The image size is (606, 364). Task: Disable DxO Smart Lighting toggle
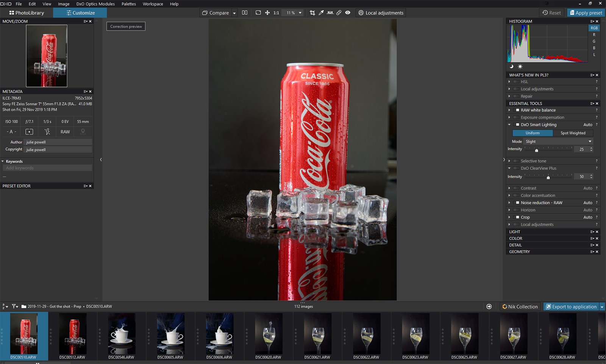tap(517, 125)
